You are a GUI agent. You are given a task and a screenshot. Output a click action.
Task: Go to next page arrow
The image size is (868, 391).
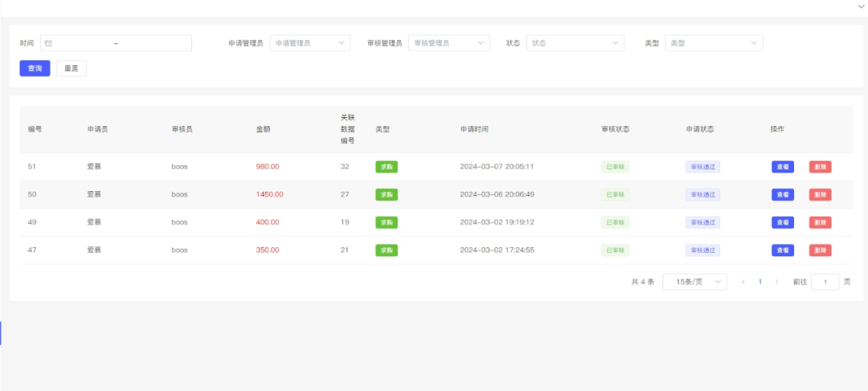(776, 282)
